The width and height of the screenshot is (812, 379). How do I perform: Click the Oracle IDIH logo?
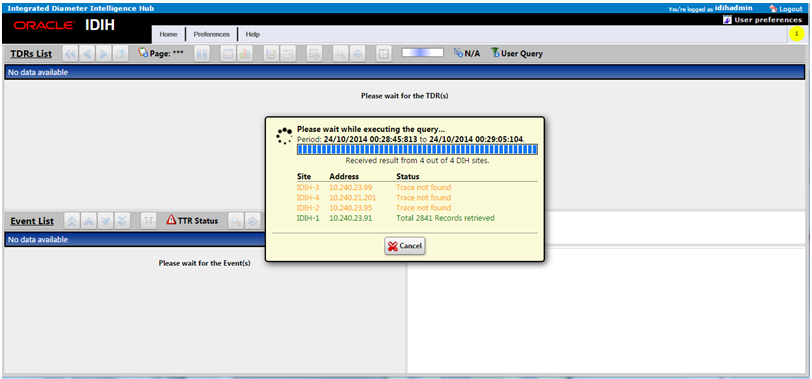pos(64,26)
